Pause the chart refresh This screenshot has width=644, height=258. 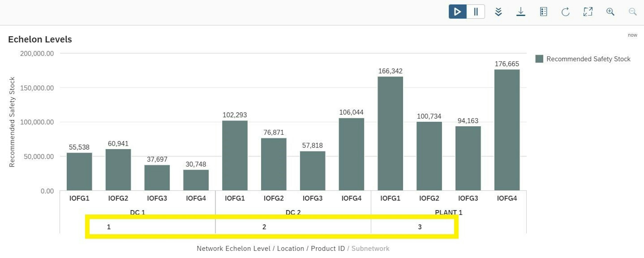476,11
